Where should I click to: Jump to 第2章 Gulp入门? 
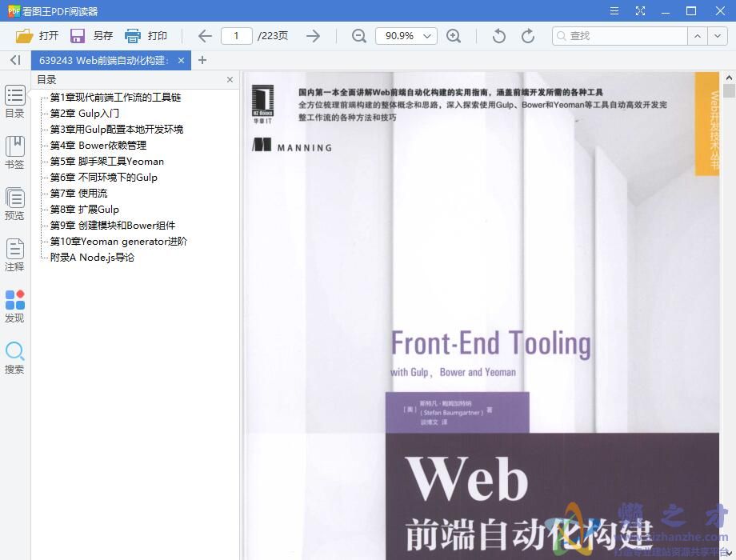pyautogui.click(x=85, y=113)
